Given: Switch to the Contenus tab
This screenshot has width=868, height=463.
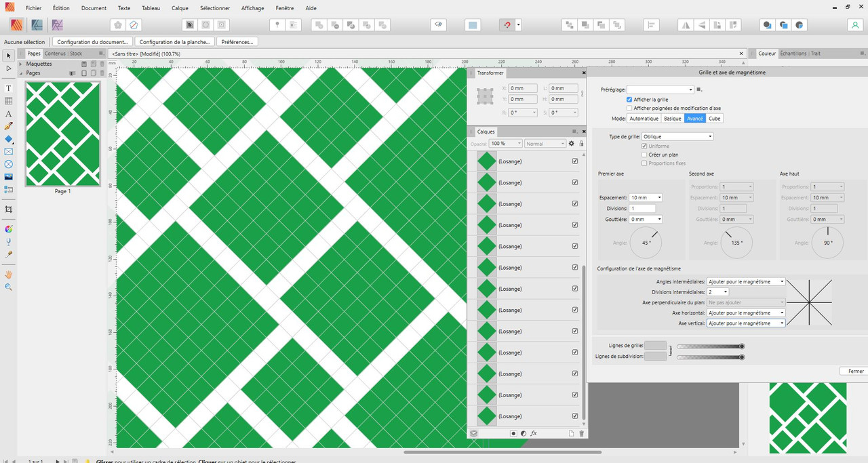Looking at the screenshot, I should coord(55,54).
